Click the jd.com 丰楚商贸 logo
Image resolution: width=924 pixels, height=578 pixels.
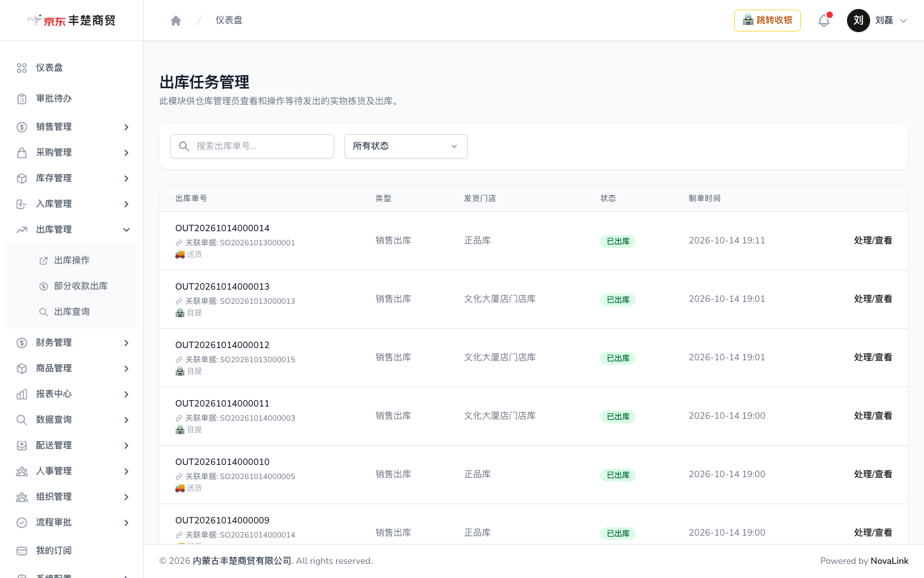pos(71,21)
